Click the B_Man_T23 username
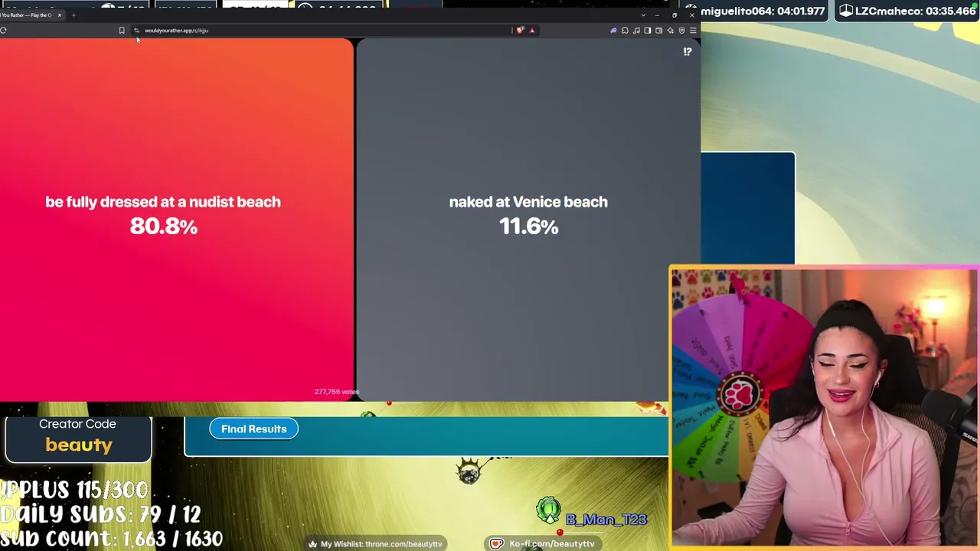 click(606, 520)
